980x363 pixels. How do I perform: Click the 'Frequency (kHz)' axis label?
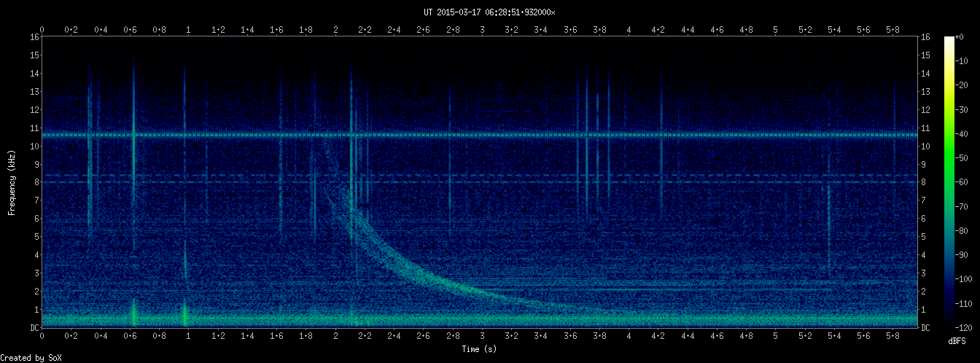click(x=12, y=182)
